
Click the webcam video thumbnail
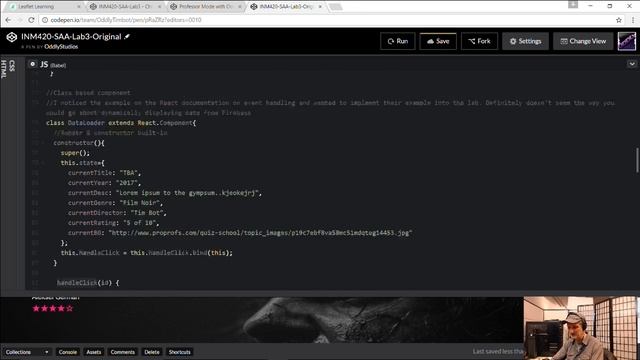point(581,328)
